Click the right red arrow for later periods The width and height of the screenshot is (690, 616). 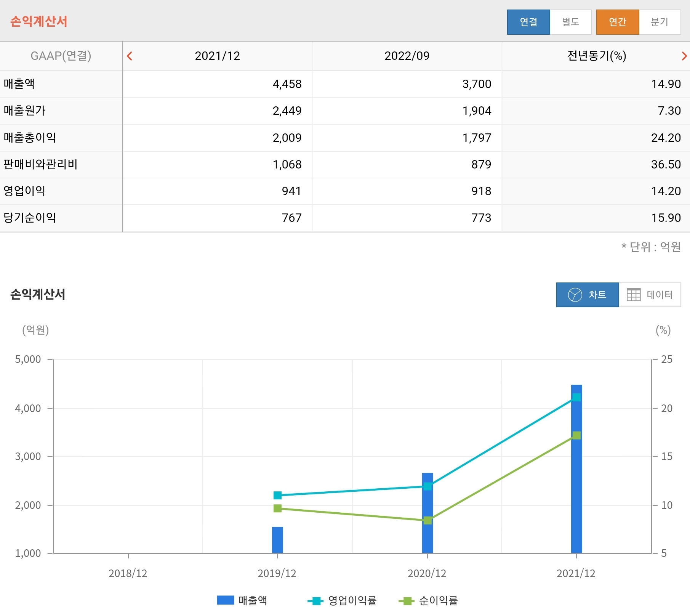pos(684,56)
